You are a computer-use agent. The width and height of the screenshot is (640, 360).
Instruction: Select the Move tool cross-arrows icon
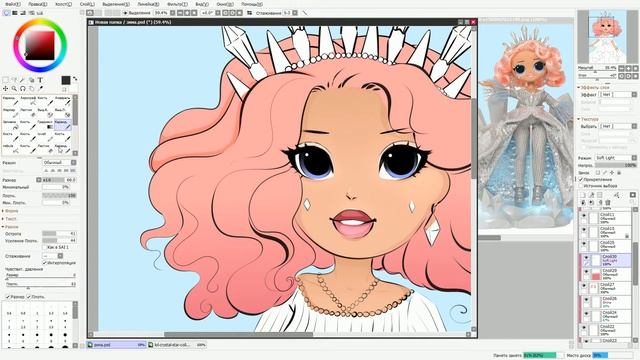5,88
